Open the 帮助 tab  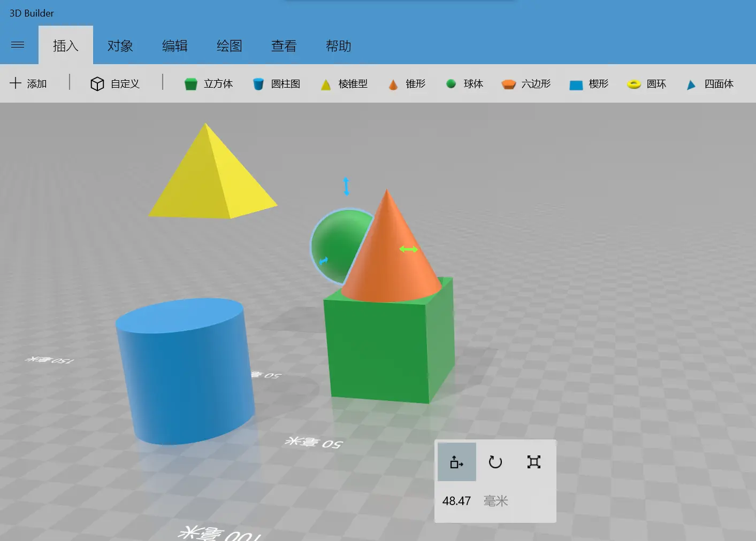(x=339, y=45)
